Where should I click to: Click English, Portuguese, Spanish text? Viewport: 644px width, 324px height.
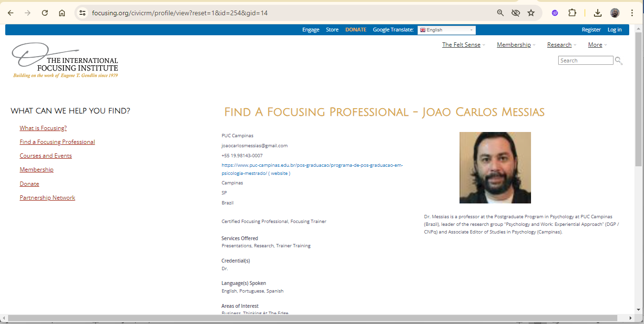tap(253, 291)
